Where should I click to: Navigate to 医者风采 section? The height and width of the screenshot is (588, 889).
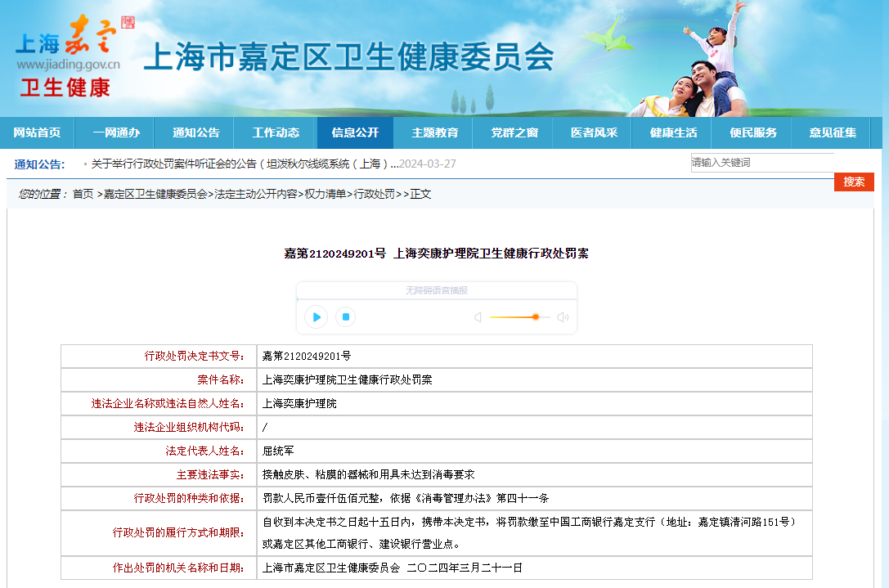point(595,132)
